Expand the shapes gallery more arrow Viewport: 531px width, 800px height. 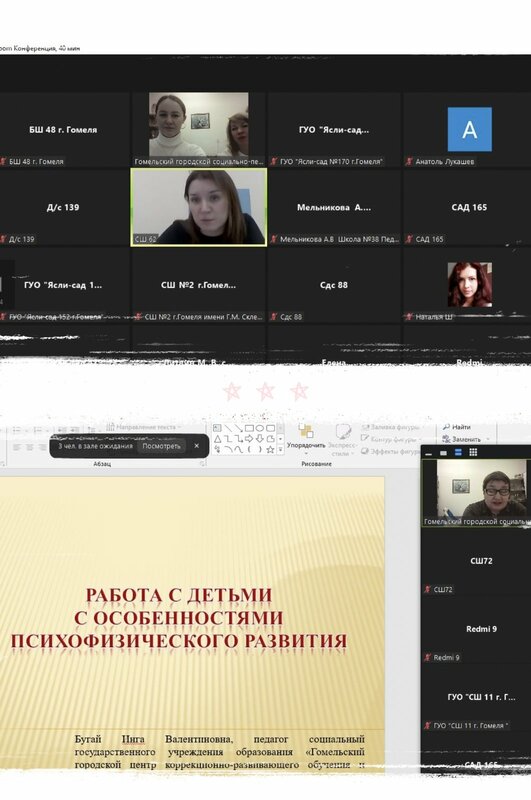pos(281,449)
